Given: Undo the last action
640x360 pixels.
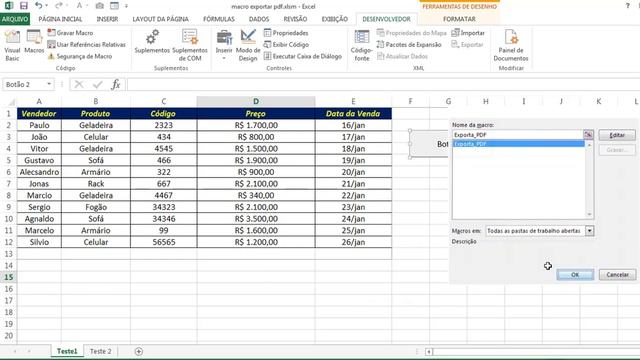Looking at the screenshot, I should tap(38, 6).
